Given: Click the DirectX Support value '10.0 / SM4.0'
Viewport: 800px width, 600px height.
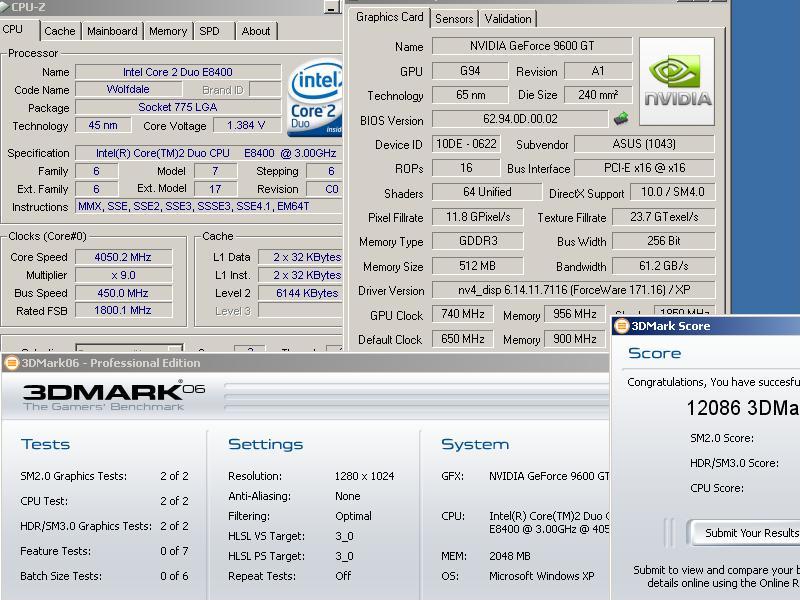Looking at the screenshot, I should coord(672,192).
